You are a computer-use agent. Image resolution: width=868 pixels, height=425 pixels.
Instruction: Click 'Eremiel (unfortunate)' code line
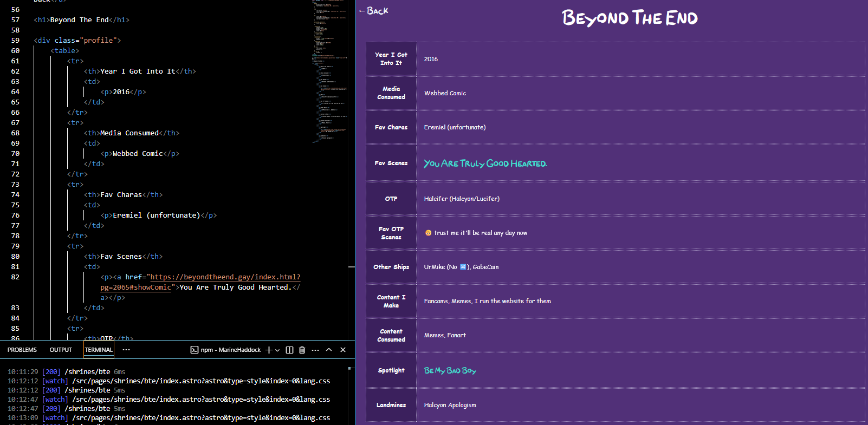[x=159, y=215]
